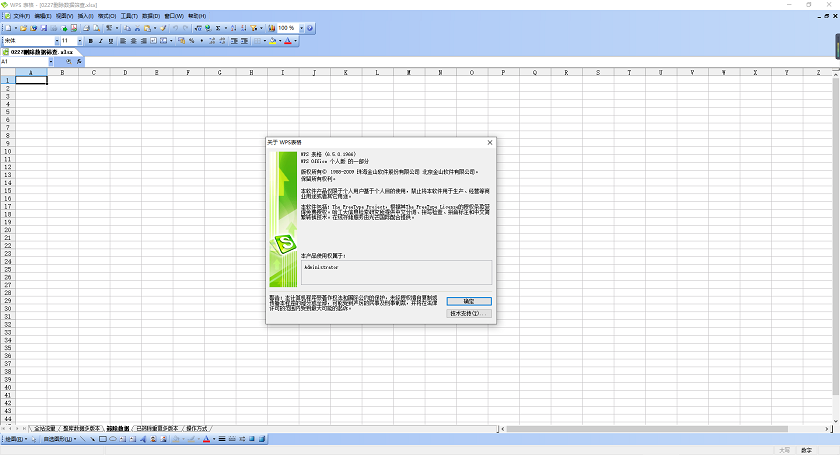Export to PDF using the toolbar icon
This screenshot has height=455, width=840.
(74, 28)
